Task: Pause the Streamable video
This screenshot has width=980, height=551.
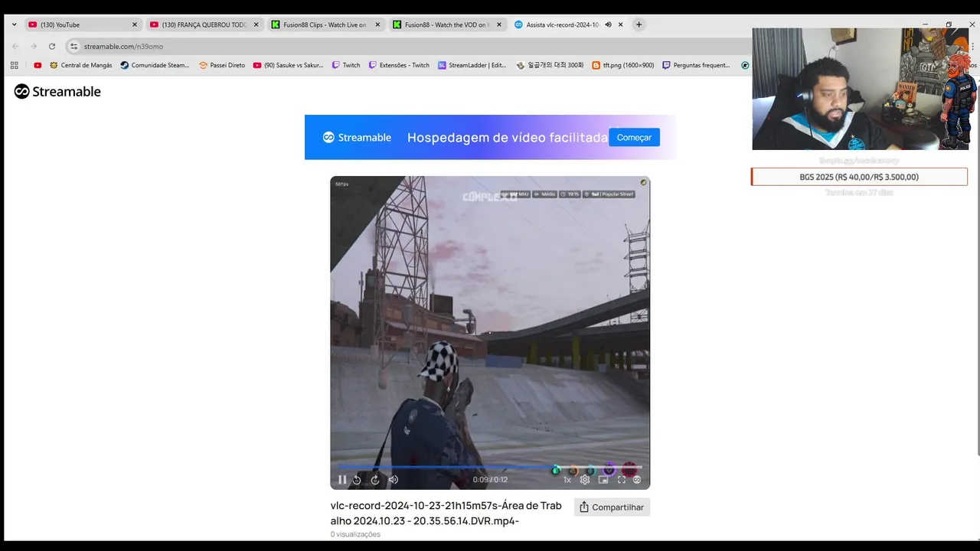Action: point(342,480)
